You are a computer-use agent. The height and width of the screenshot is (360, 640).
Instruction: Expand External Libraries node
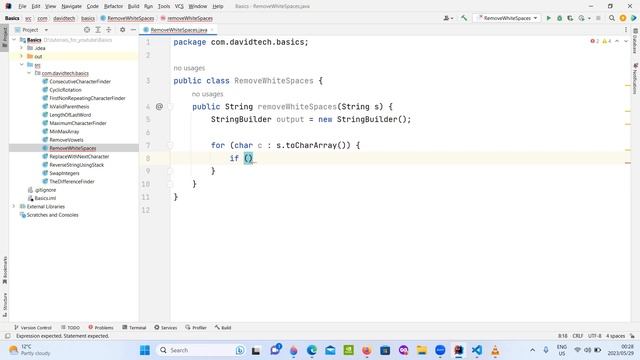click(x=14, y=207)
